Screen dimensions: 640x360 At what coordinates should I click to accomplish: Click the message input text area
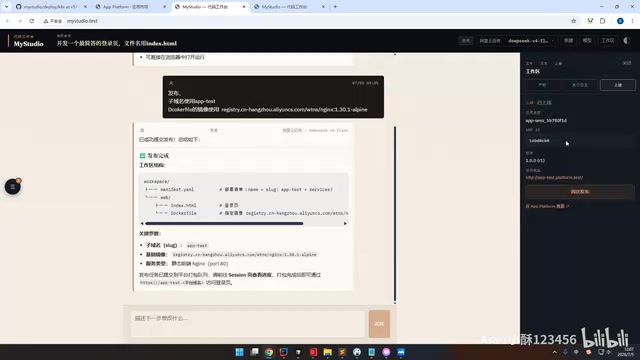247,324
